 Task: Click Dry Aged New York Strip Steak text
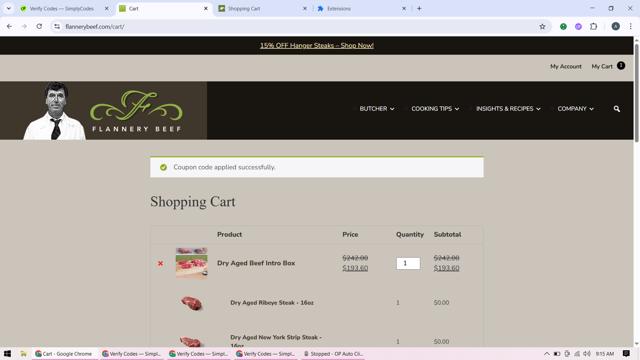coord(276,341)
